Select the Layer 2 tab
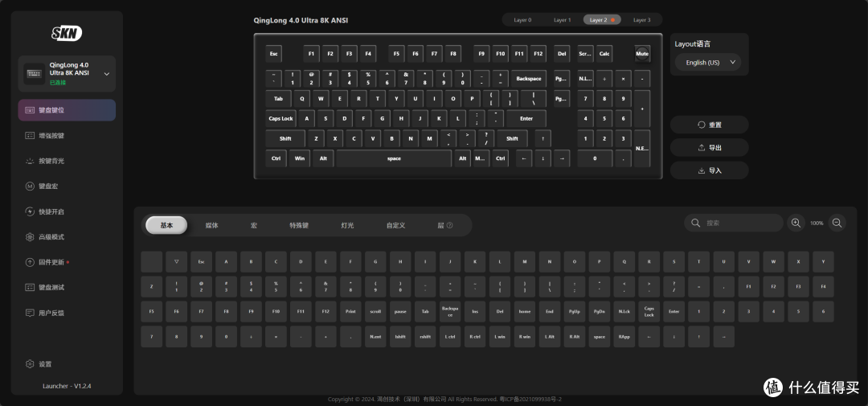This screenshot has width=868, height=406. click(602, 20)
